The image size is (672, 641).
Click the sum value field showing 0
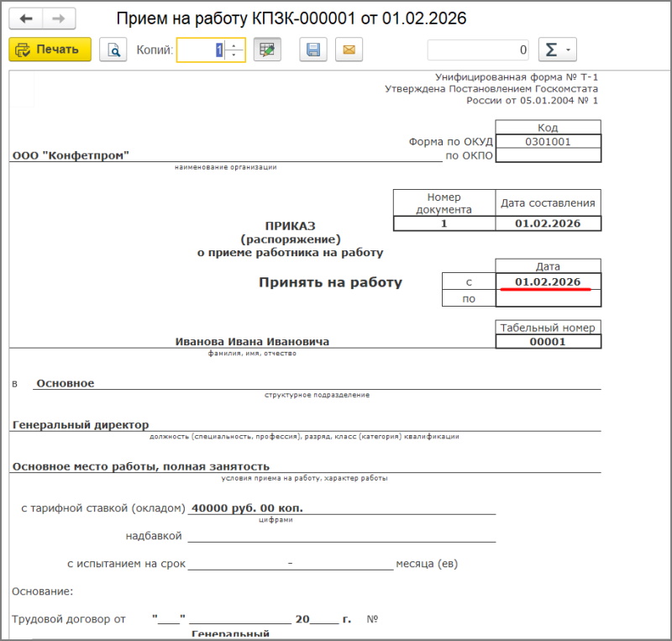coord(478,50)
